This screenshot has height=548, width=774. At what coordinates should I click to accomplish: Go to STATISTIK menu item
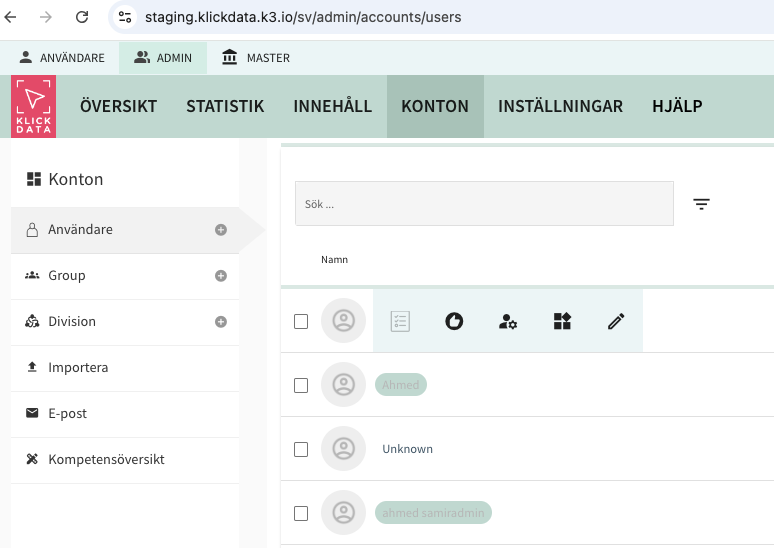point(225,106)
